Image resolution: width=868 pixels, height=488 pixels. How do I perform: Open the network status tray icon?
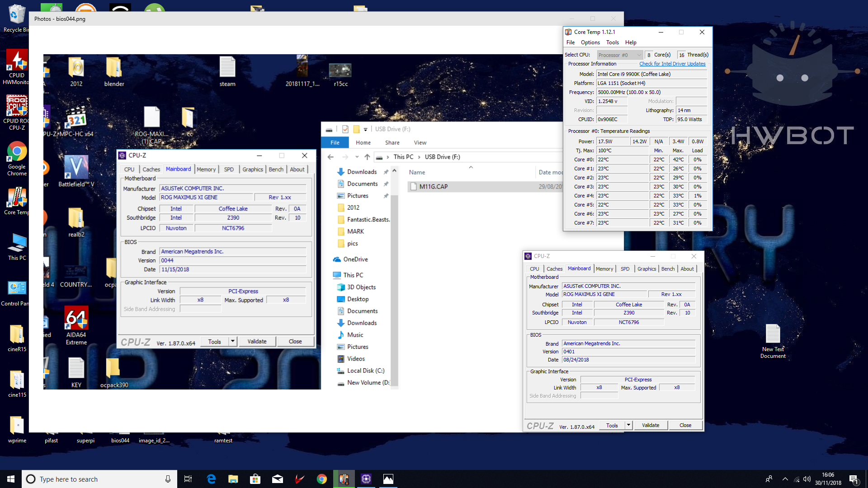click(x=797, y=479)
